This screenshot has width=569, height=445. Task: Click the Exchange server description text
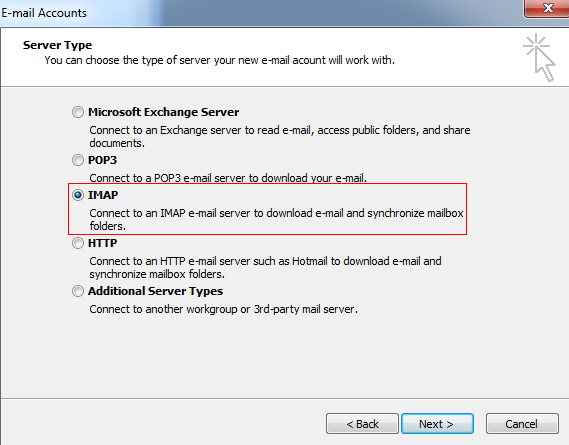(x=280, y=136)
